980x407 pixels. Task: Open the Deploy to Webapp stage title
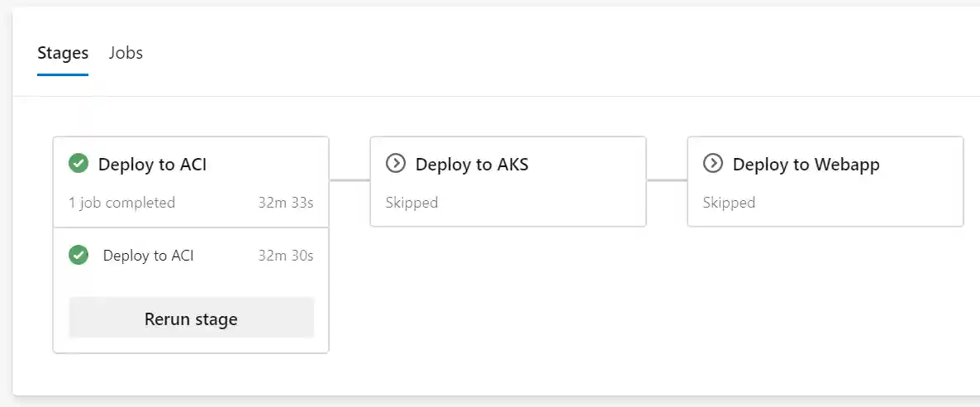(806, 165)
